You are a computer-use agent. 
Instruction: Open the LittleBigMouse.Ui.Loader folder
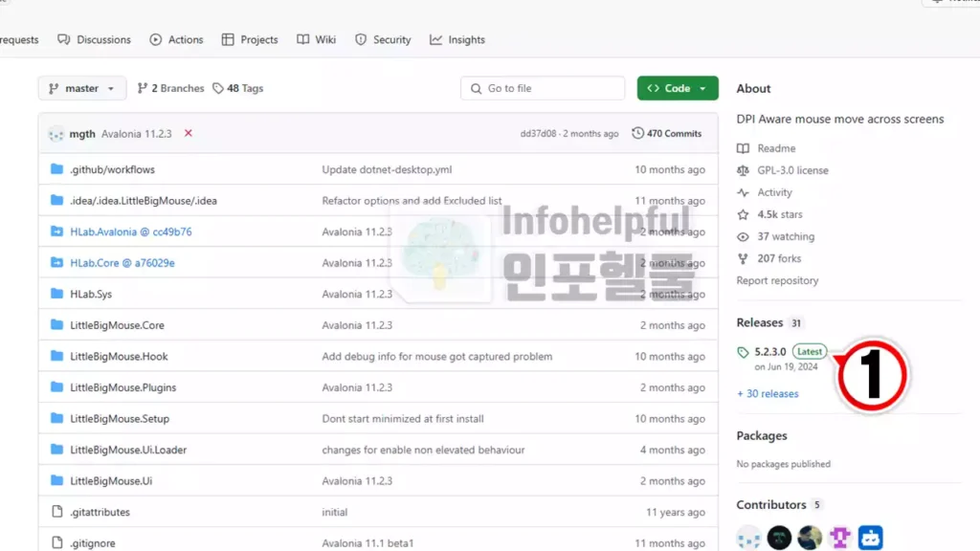(x=128, y=451)
